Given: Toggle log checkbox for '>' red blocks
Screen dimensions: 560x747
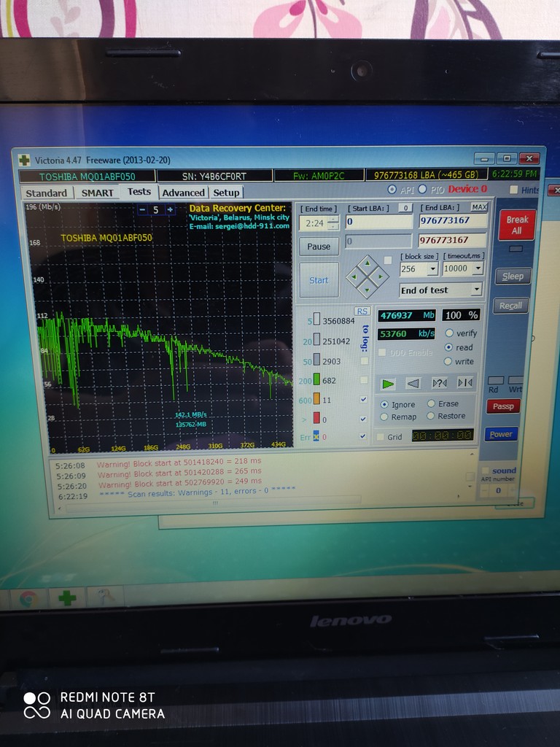Looking at the screenshot, I should (363, 419).
